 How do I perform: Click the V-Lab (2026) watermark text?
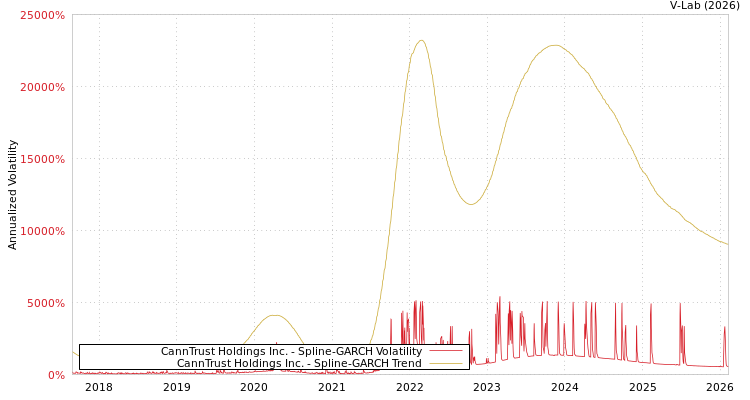pyautogui.click(x=705, y=6)
